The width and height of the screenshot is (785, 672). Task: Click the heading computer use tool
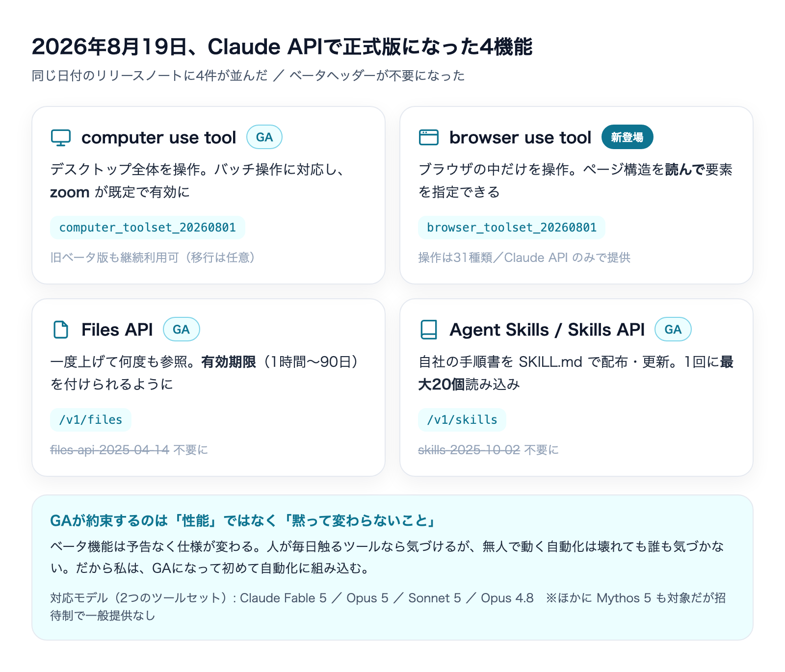[159, 137]
